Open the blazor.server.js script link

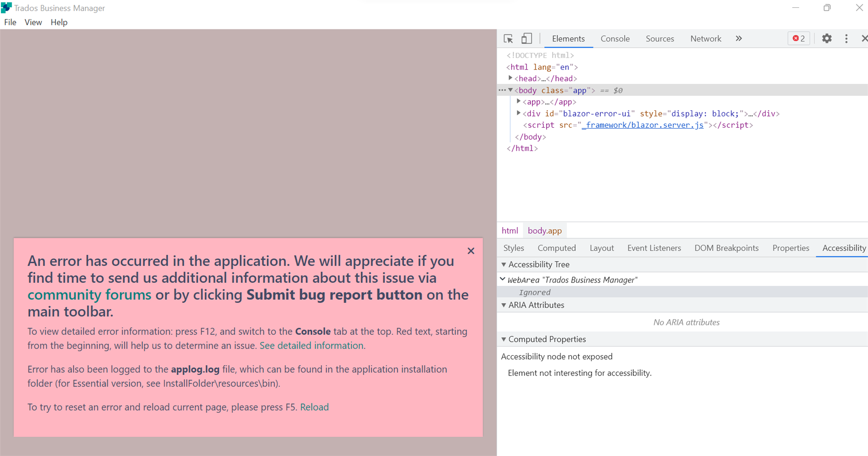[642, 125]
